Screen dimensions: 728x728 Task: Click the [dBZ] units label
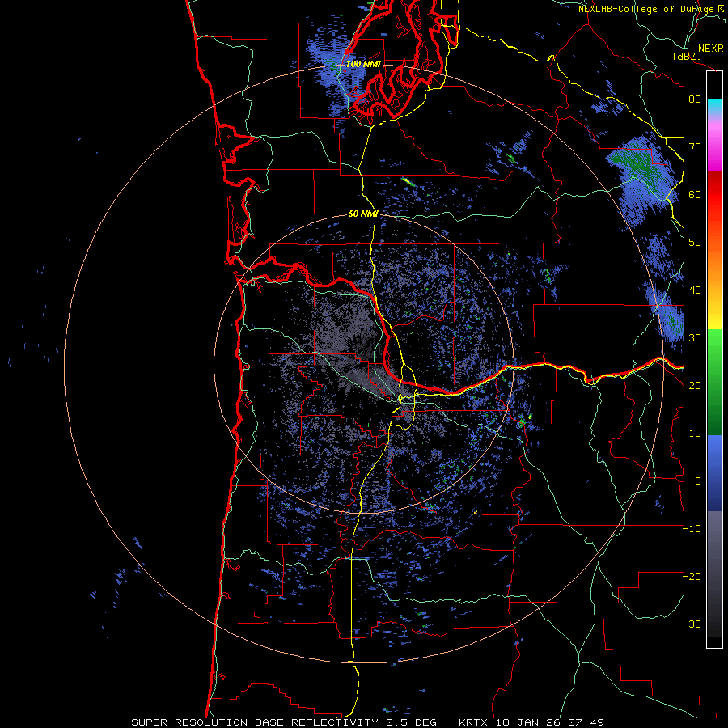687,57
